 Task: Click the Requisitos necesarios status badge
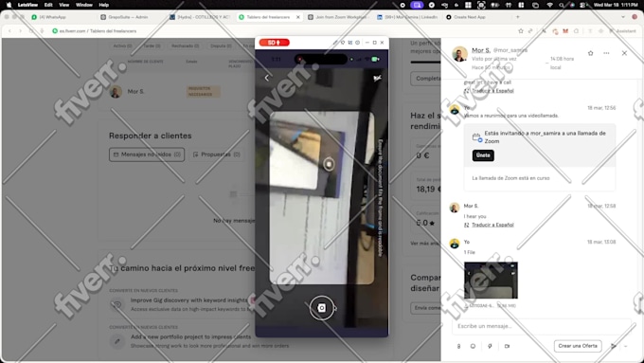(204, 91)
